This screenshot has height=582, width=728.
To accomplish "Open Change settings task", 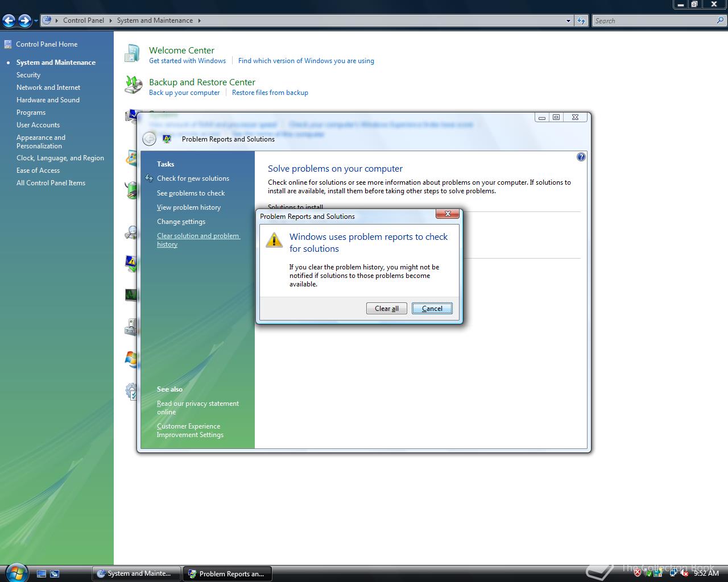I will point(181,222).
